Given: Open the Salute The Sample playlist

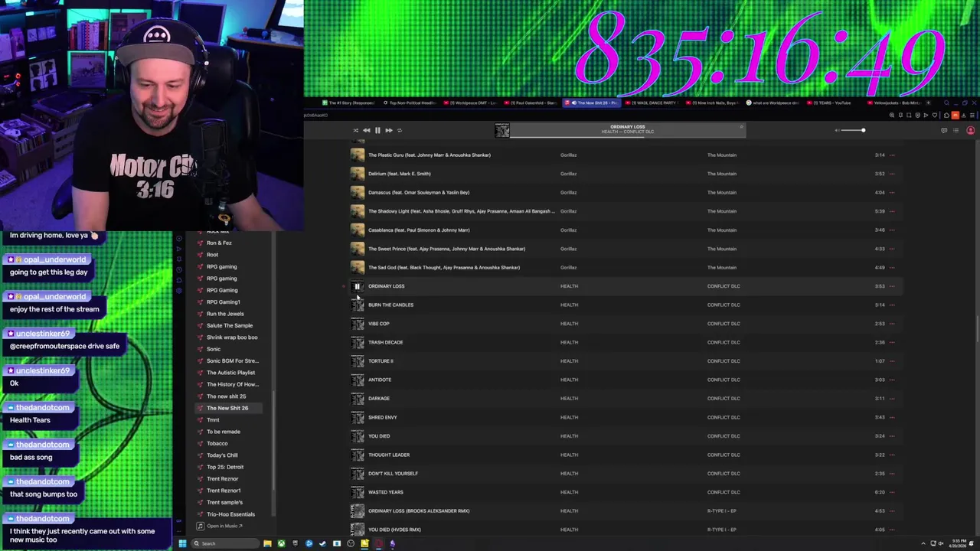Looking at the screenshot, I should click(229, 325).
